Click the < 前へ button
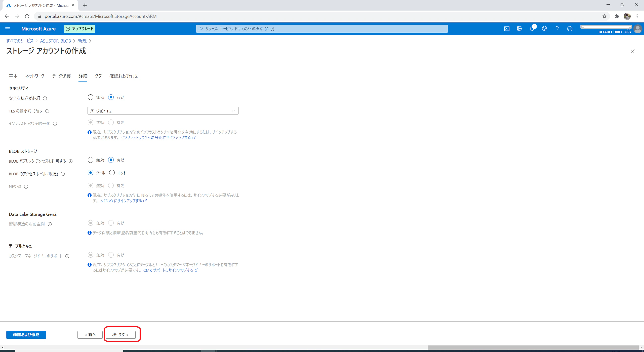This screenshot has width=644, height=352. click(90, 335)
